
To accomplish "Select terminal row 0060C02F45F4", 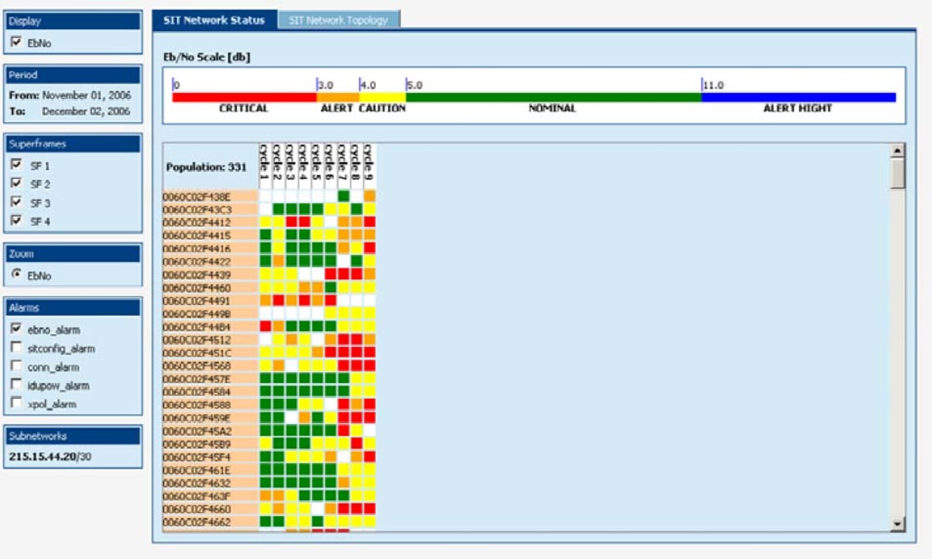I will click(210, 458).
